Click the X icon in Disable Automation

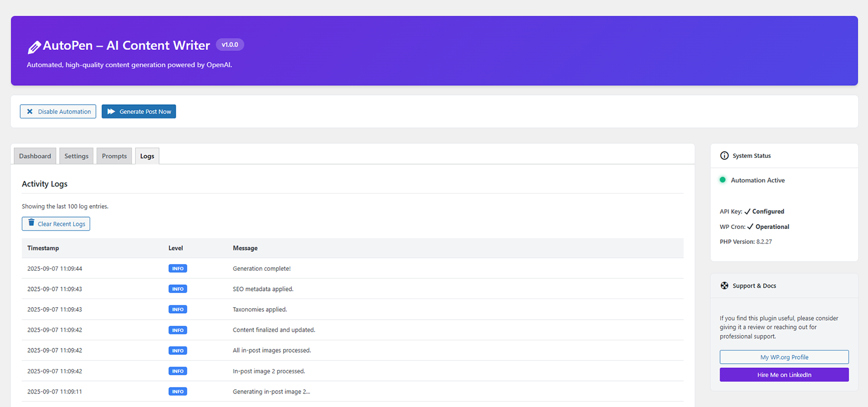coord(30,111)
